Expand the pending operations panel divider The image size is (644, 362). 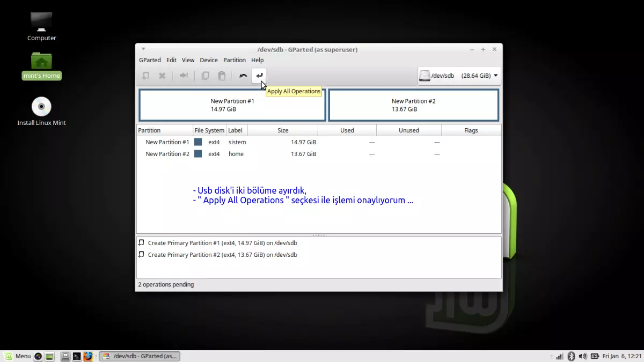tap(319, 234)
